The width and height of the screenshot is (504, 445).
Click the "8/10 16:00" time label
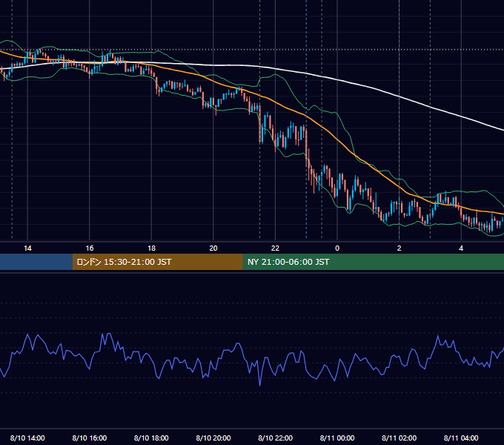point(90,438)
